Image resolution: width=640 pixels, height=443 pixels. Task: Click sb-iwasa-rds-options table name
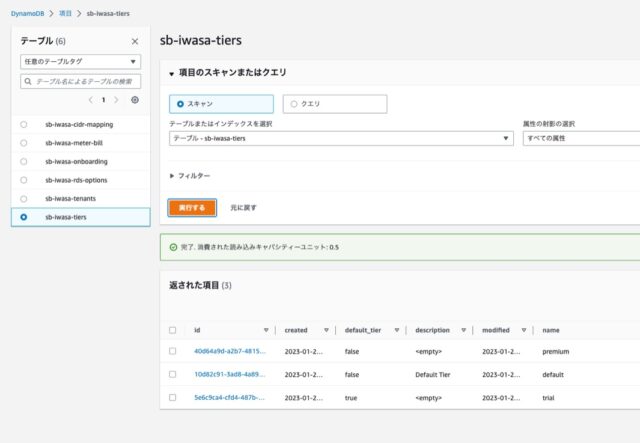(x=76, y=180)
